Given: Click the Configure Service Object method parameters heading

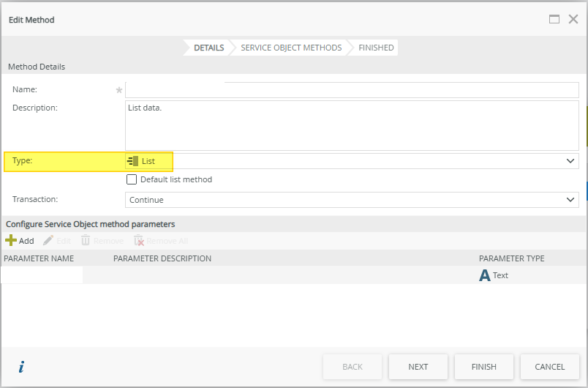Looking at the screenshot, I should (91, 224).
